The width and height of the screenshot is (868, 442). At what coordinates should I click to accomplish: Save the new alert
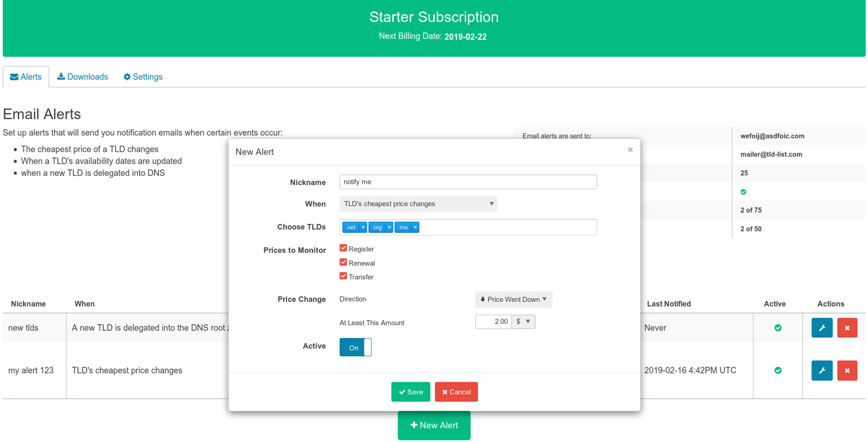click(x=410, y=392)
